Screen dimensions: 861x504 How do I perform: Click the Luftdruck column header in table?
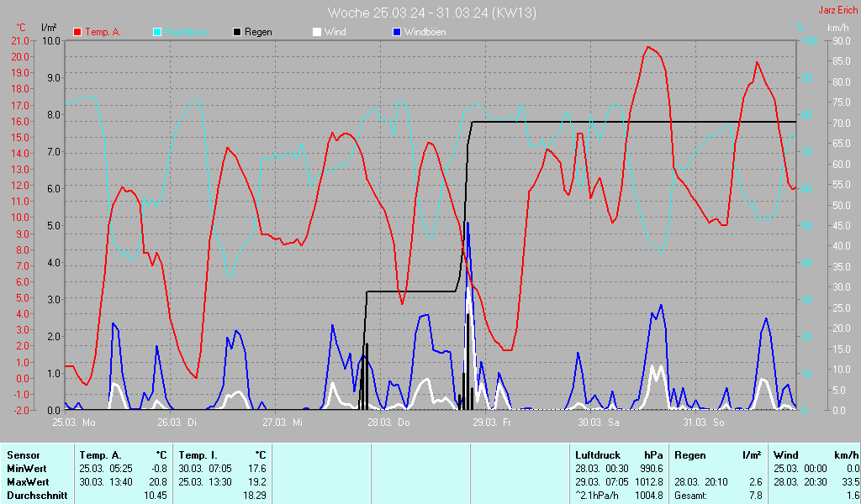[596, 454]
